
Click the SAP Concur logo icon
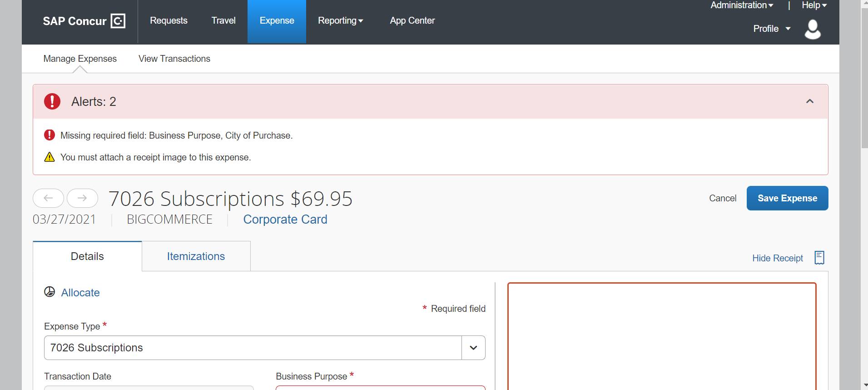[x=118, y=21]
